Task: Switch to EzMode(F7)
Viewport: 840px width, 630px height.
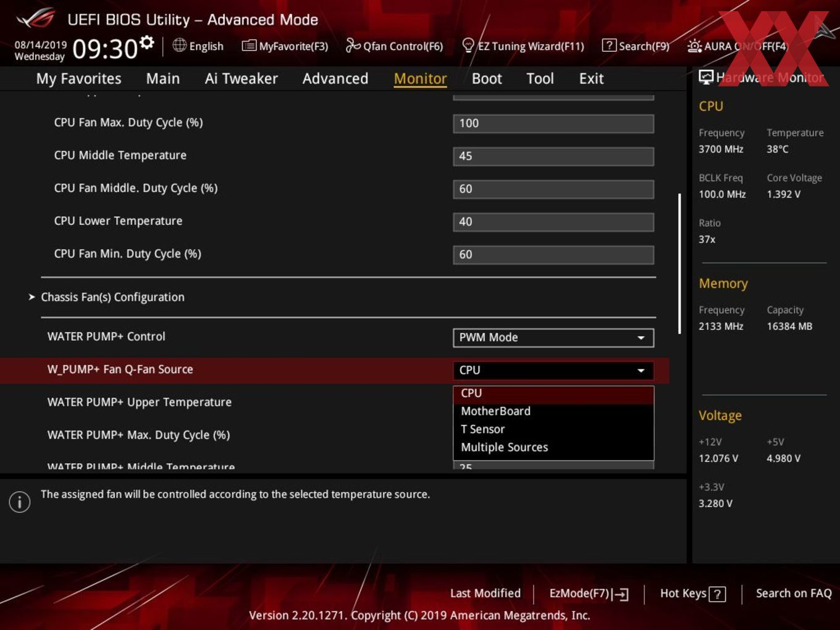Action: pos(589,594)
